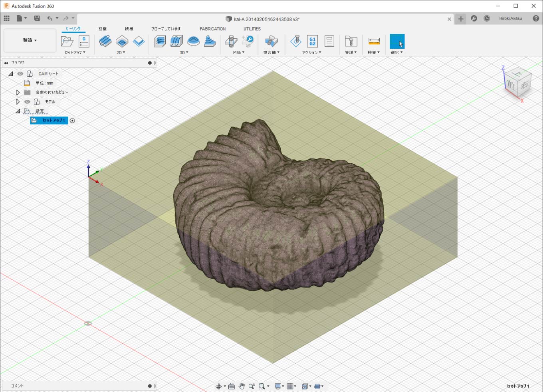Image resolution: width=543 pixels, height=392 pixels.
Task: Toggle visibility eye of モデル
Action: pyautogui.click(x=27, y=102)
